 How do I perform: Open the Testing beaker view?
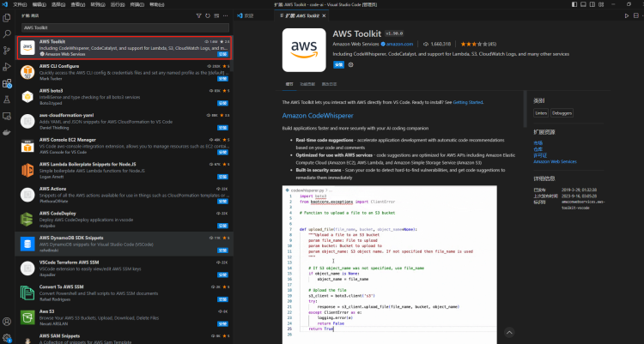(7, 100)
